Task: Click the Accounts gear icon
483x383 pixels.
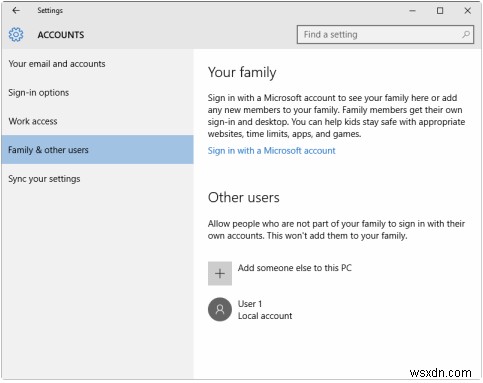Action: (x=16, y=35)
